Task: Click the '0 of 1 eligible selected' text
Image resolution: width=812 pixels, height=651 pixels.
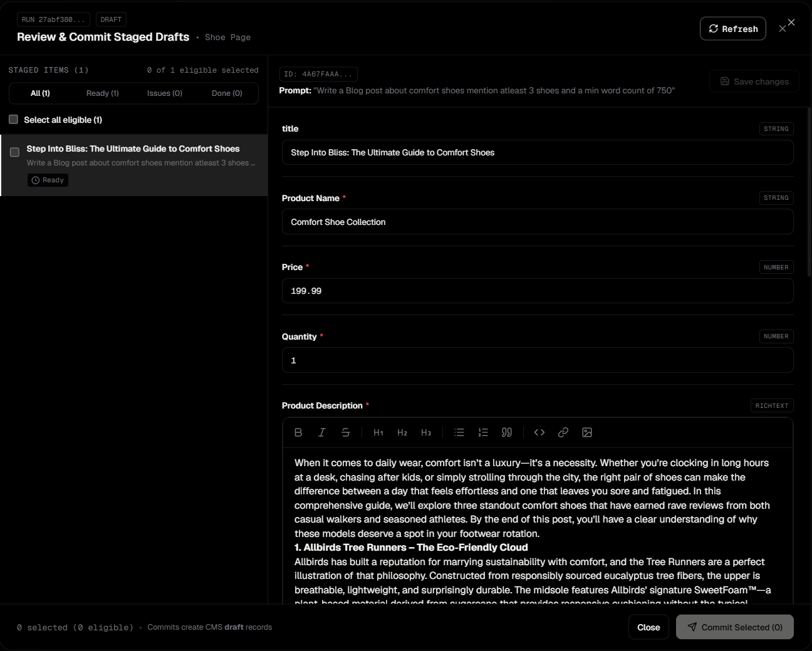Action: tap(203, 70)
